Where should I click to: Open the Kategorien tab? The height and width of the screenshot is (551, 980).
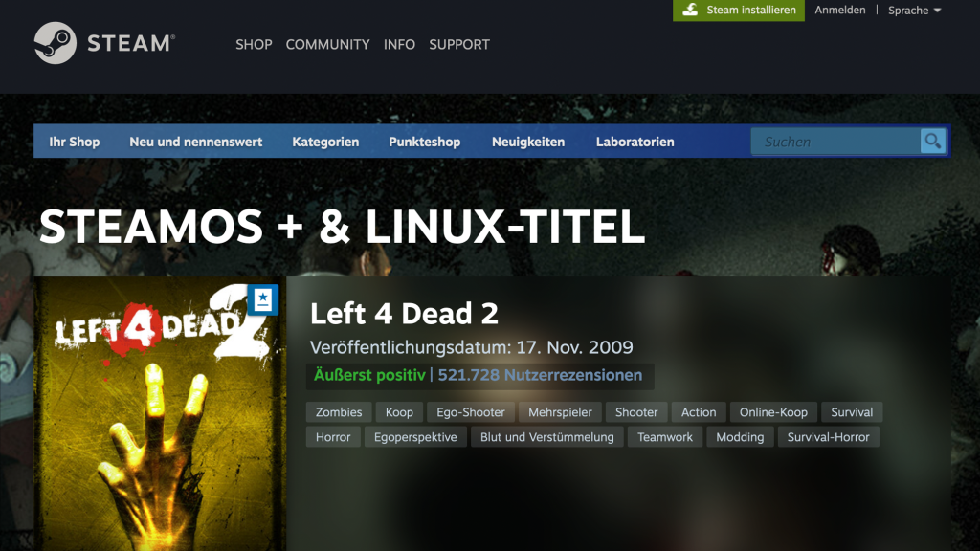325,142
